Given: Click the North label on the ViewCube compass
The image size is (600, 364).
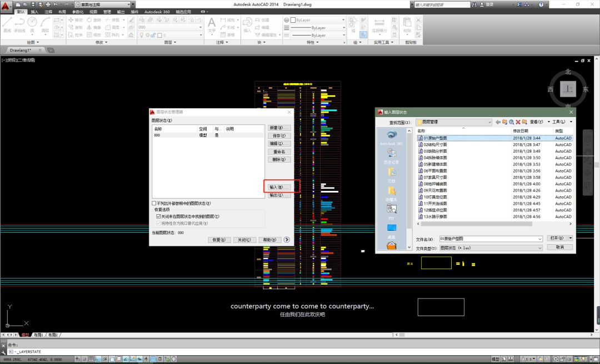Looking at the screenshot, I should [568, 72].
